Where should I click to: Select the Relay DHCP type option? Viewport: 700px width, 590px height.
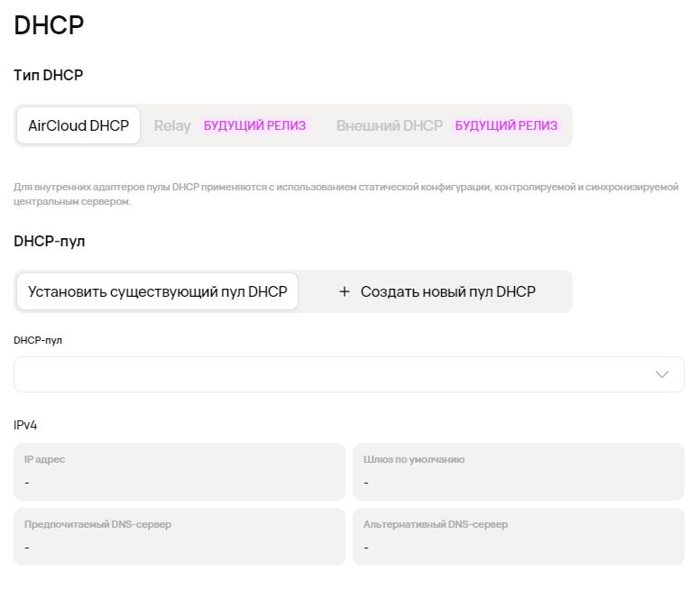point(172,126)
